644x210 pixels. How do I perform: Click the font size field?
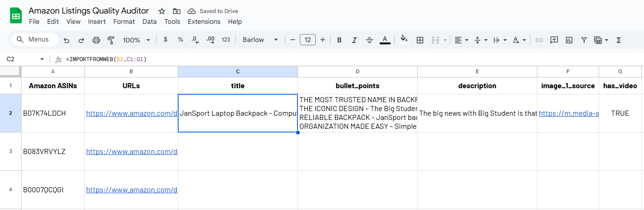[307, 40]
